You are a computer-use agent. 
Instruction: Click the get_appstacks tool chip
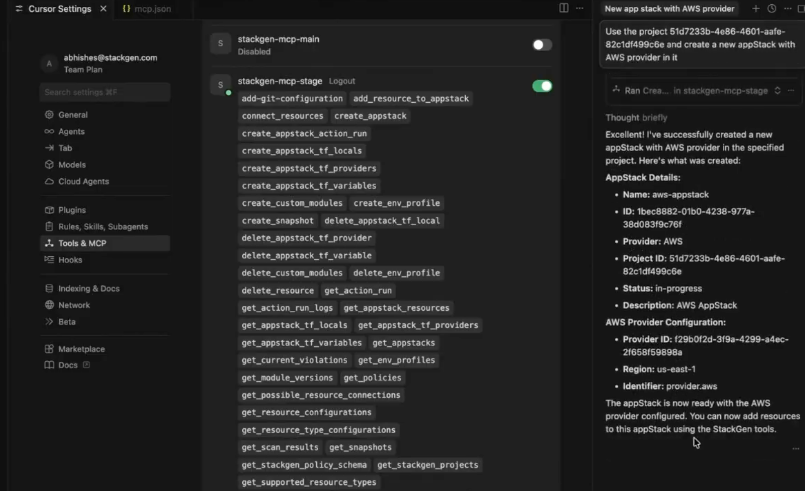click(404, 343)
